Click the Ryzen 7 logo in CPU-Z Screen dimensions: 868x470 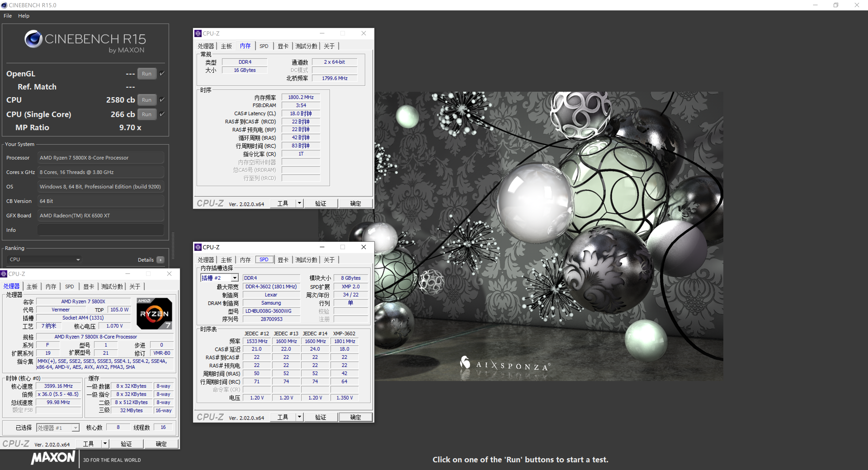154,313
